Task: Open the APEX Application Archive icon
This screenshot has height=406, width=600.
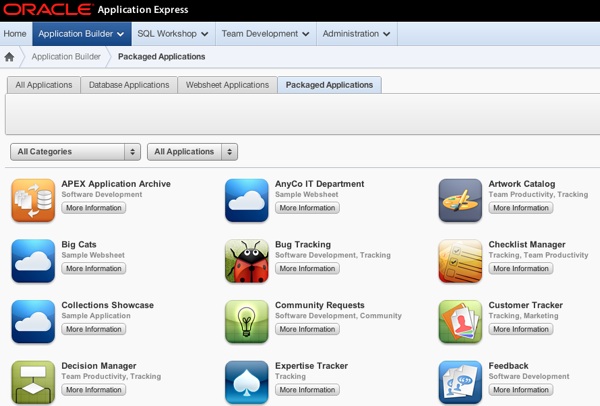Action: click(x=33, y=201)
